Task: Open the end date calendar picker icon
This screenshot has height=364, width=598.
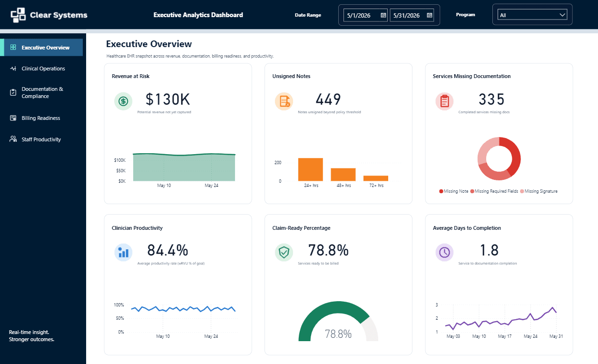Action: [x=430, y=15]
